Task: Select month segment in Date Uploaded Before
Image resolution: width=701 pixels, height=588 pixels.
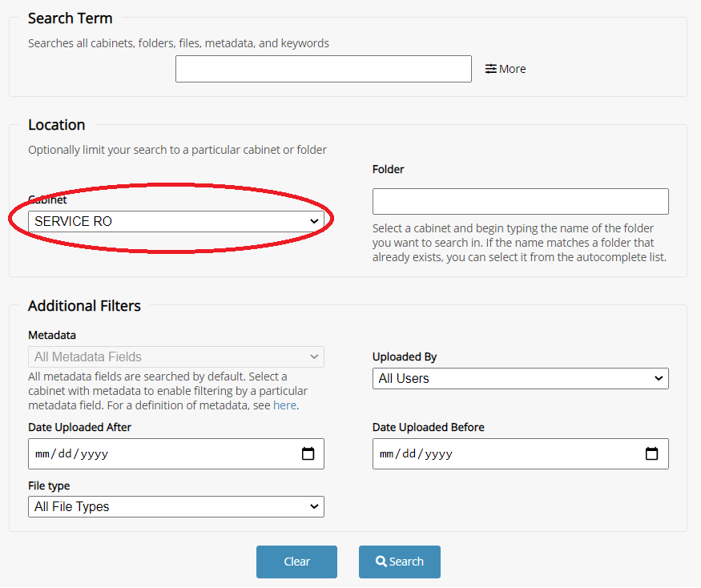Action: coord(387,454)
